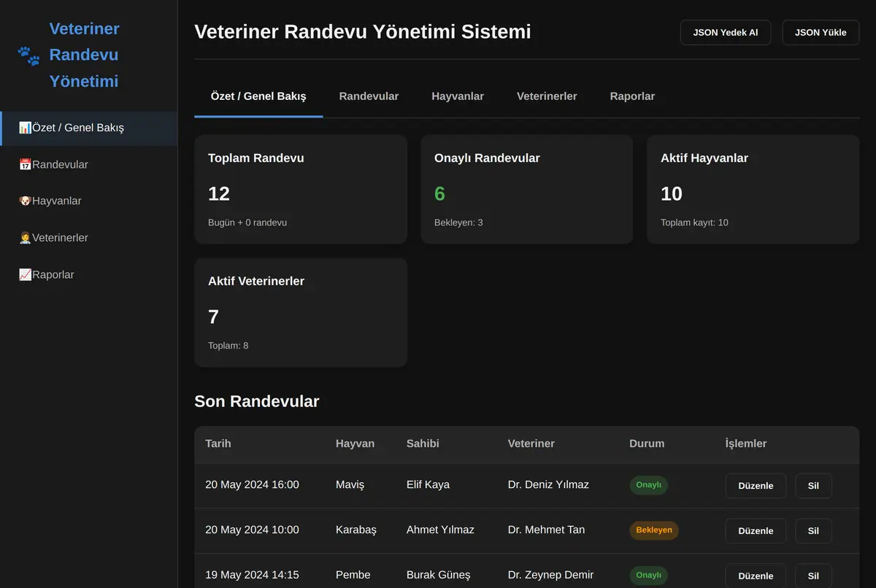This screenshot has width=876, height=588.
Task: Click the dog face icon beside Hayvanlar
Action: click(25, 201)
